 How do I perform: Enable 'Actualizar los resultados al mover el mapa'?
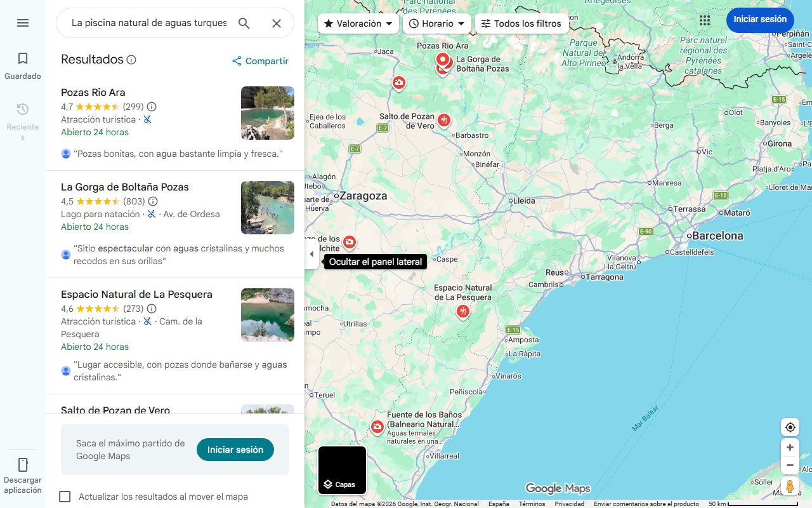65,497
